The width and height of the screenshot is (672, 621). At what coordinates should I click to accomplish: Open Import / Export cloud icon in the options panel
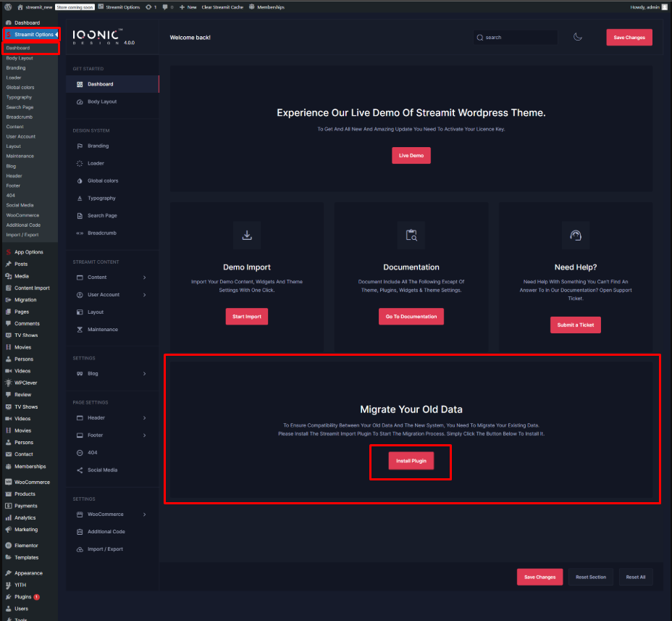80,549
